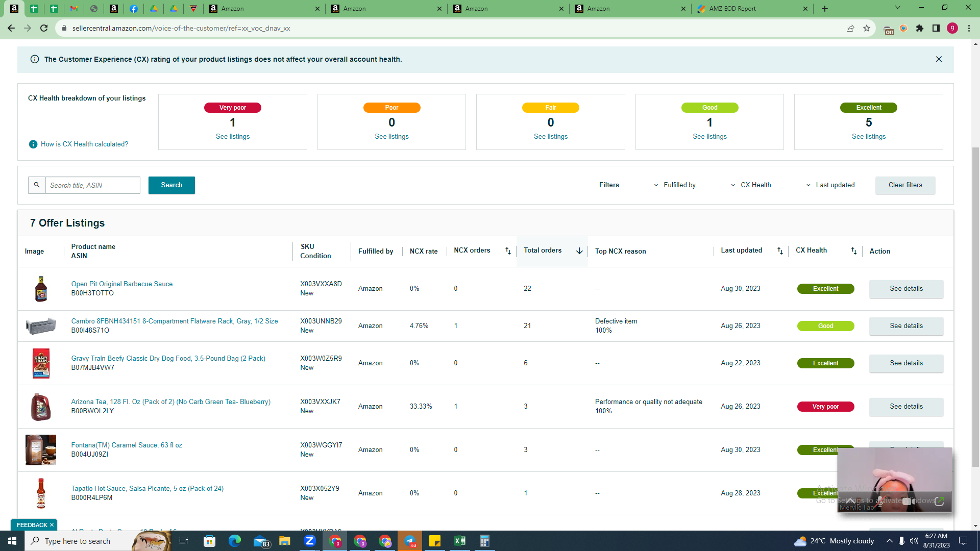980x551 pixels.
Task: Open the tab search chevron in Chrome
Action: (x=898, y=8)
